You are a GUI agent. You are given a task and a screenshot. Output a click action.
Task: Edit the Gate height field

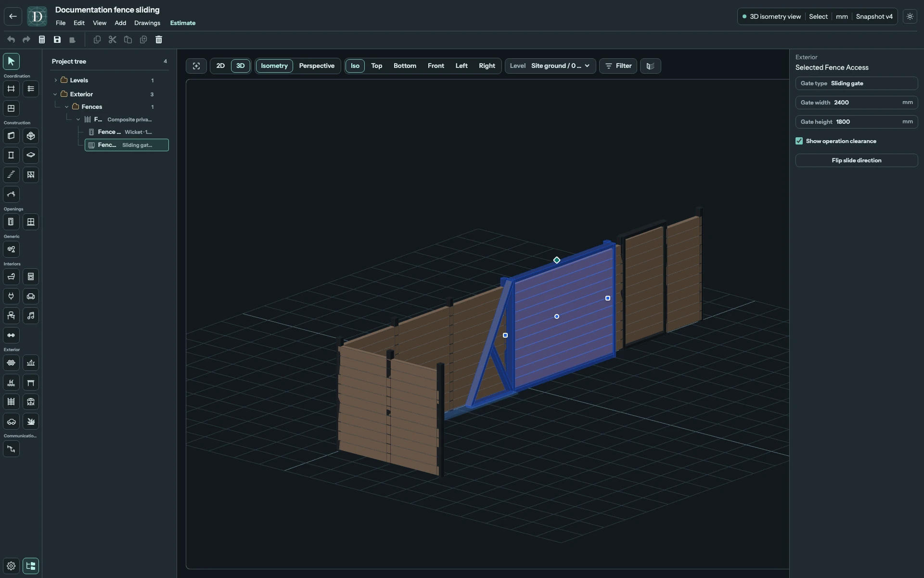(x=857, y=122)
